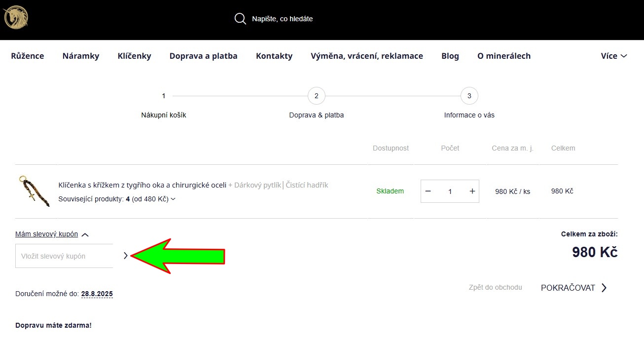The image size is (644, 343).
Task: Click the unicorn shop logo
Action: coord(16,17)
